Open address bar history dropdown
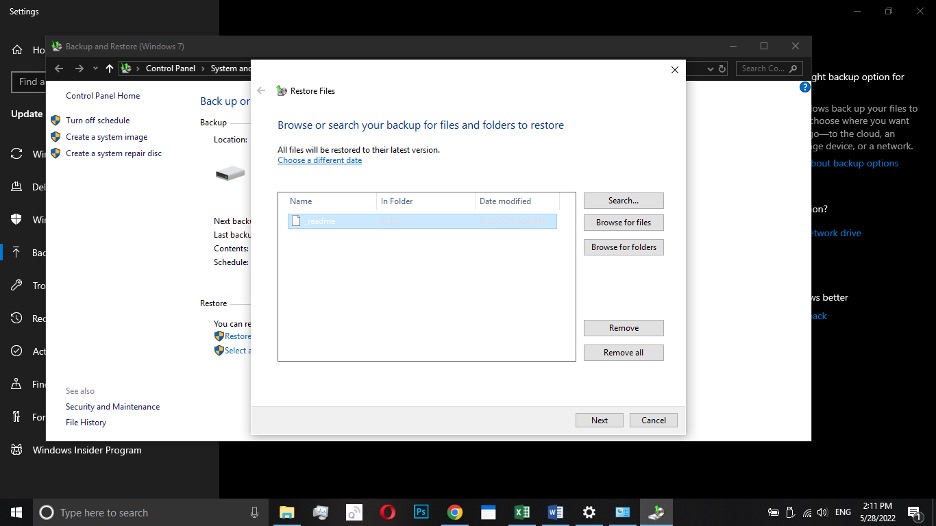This screenshot has width=936, height=526. click(710, 69)
